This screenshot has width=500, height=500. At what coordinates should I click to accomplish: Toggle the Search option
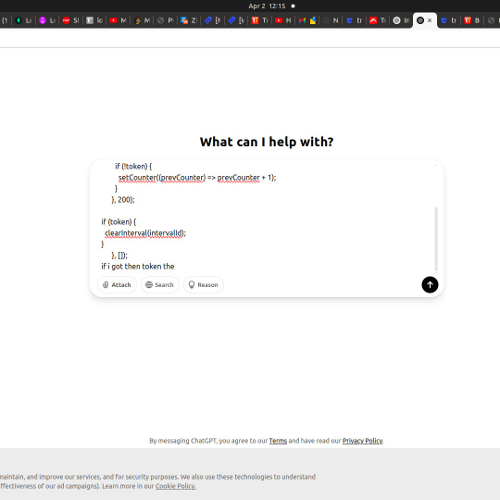[160, 285]
